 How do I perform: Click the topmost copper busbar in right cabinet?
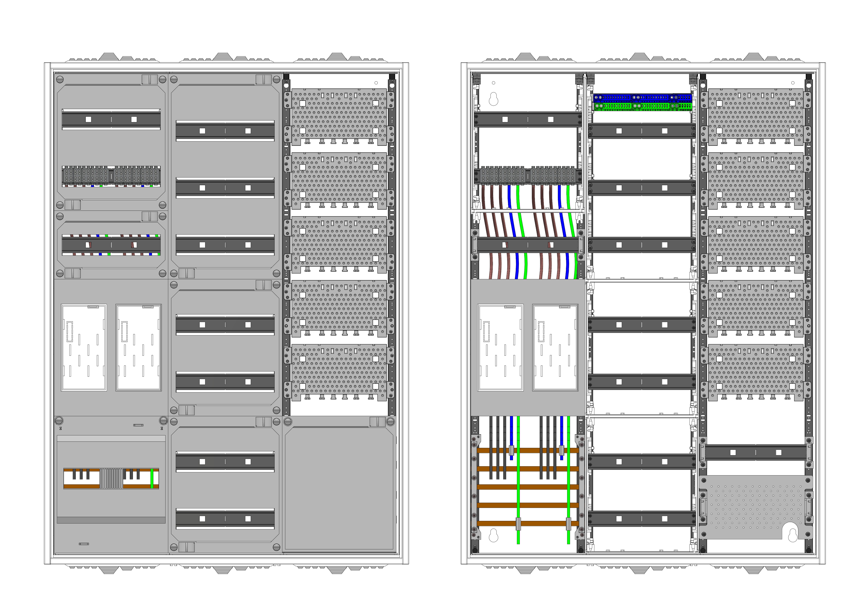(x=529, y=450)
